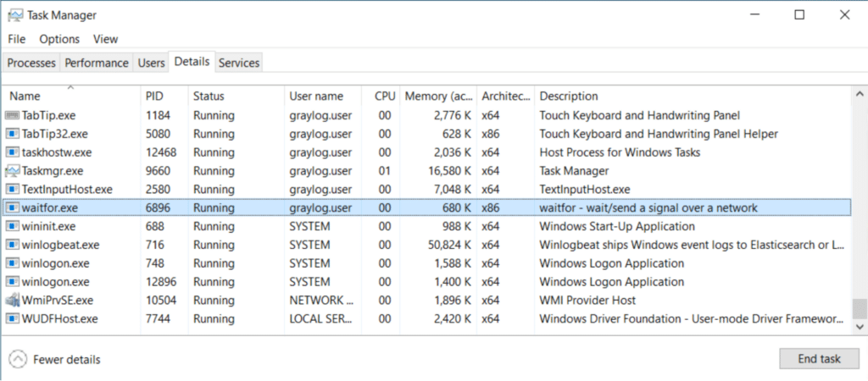This screenshot has width=868, height=381.
Task: Click the Taskmgr.exe process icon
Action: tap(12, 171)
